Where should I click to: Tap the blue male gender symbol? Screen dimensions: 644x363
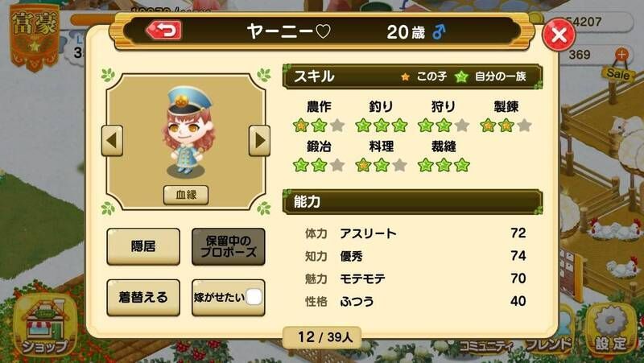pos(439,31)
